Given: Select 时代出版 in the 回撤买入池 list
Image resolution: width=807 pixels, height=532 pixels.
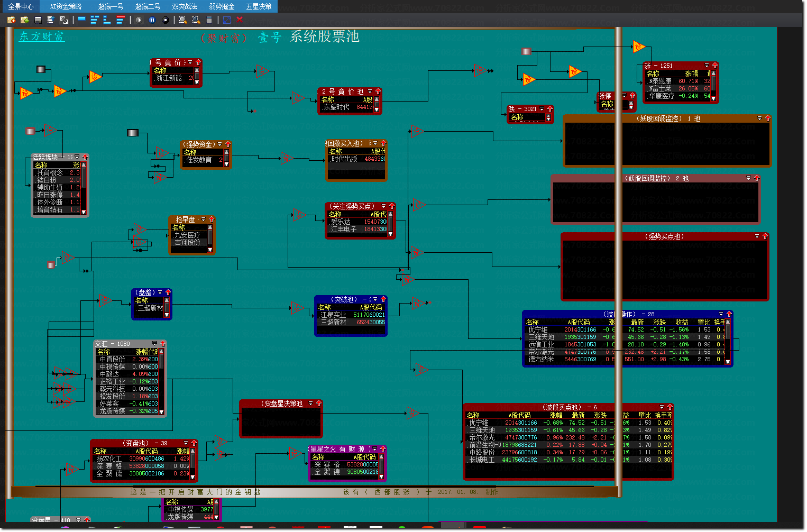Looking at the screenshot, I should click(344, 159).
